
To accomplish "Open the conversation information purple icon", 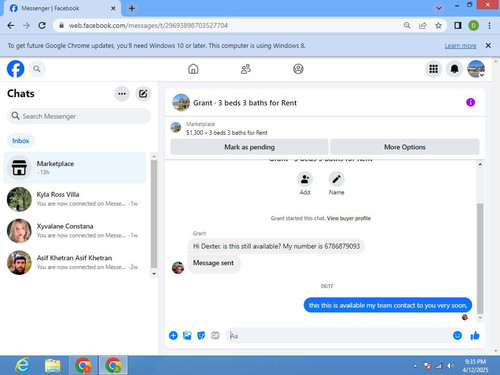I will [470, 103].
